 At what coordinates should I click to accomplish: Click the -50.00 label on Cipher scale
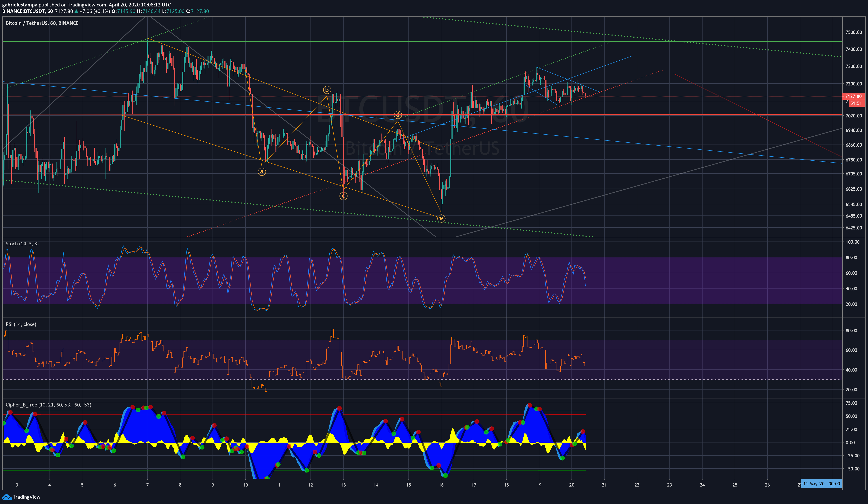click(x=852, y=469)
